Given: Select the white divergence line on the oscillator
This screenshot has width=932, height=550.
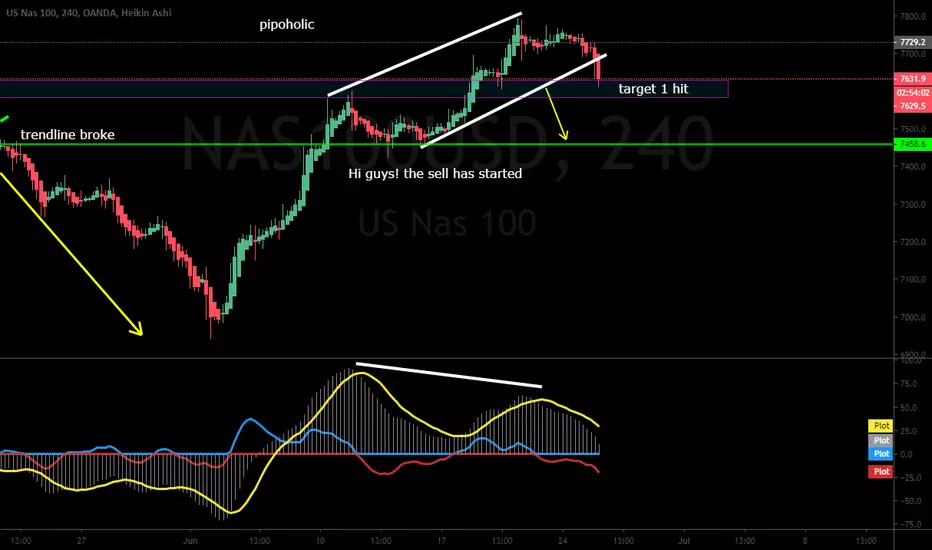Looking at the screenshot, I should (x=449, y=375).
